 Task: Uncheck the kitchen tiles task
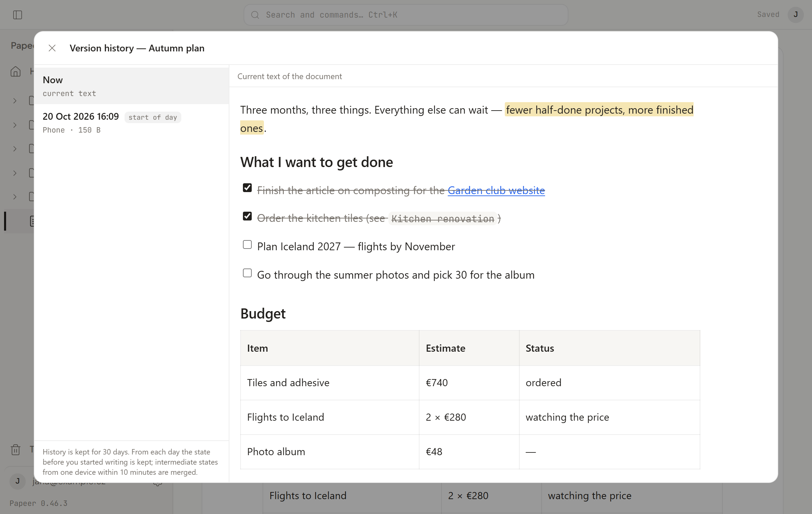[247, 216]
